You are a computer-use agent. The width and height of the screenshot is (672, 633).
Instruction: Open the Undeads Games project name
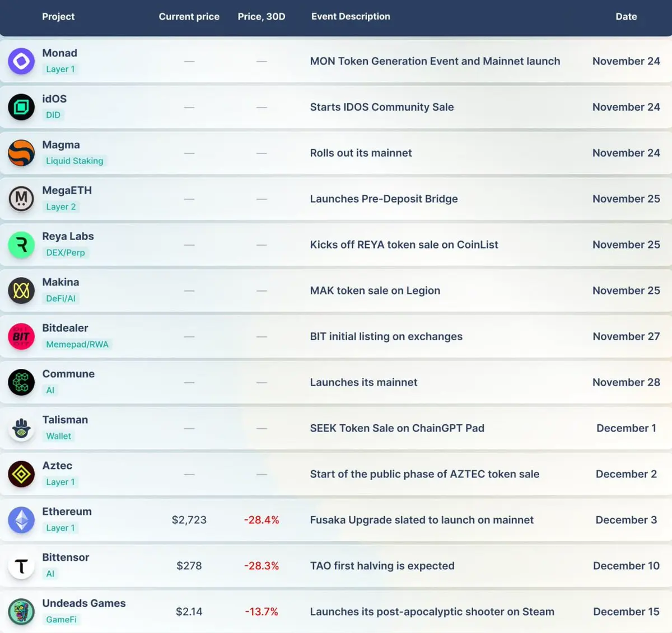pyautogui.click(x=84, y=603)
